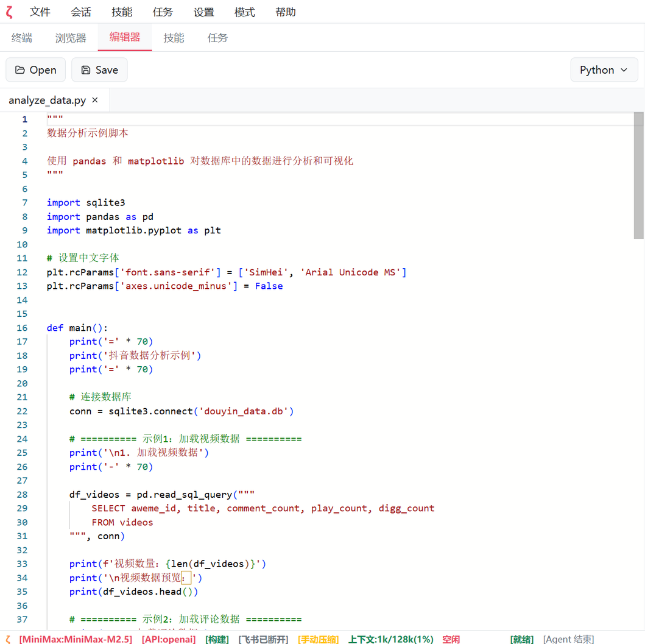Screen dimensions: 645x644
Task: Toggle the 手动压缩 status indicator
Action: tap(318, 639)
